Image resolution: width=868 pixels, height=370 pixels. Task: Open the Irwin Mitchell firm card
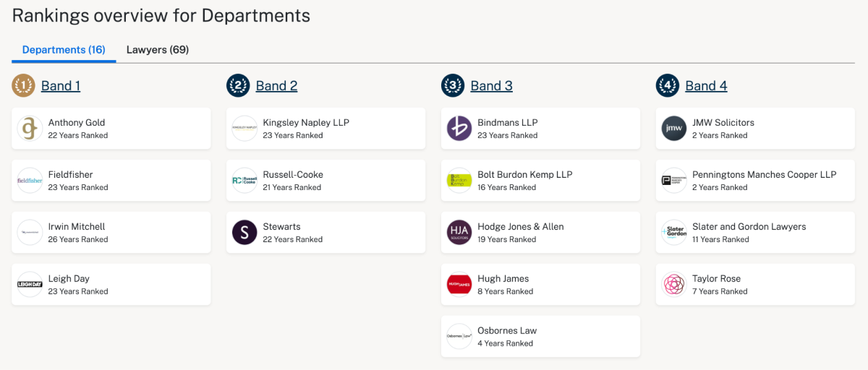coord(111,233)
